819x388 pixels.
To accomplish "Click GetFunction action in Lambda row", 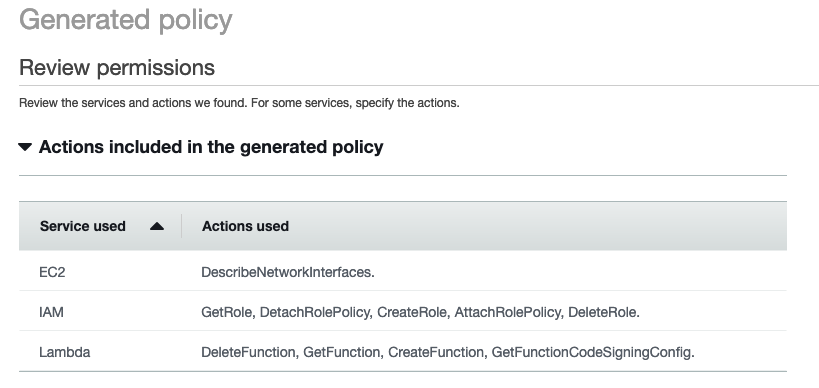I will (x=341, y=352).
